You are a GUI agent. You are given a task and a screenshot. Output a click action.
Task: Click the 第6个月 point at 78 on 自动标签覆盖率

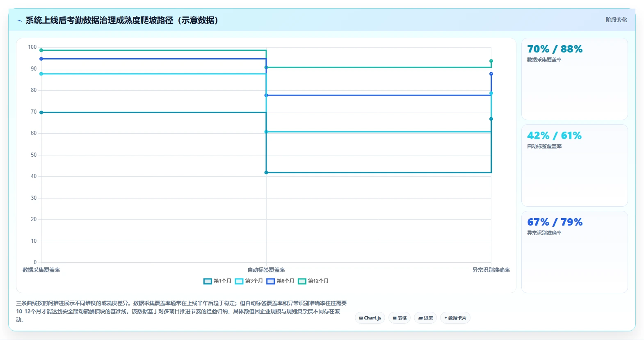(x=266, y=95)
